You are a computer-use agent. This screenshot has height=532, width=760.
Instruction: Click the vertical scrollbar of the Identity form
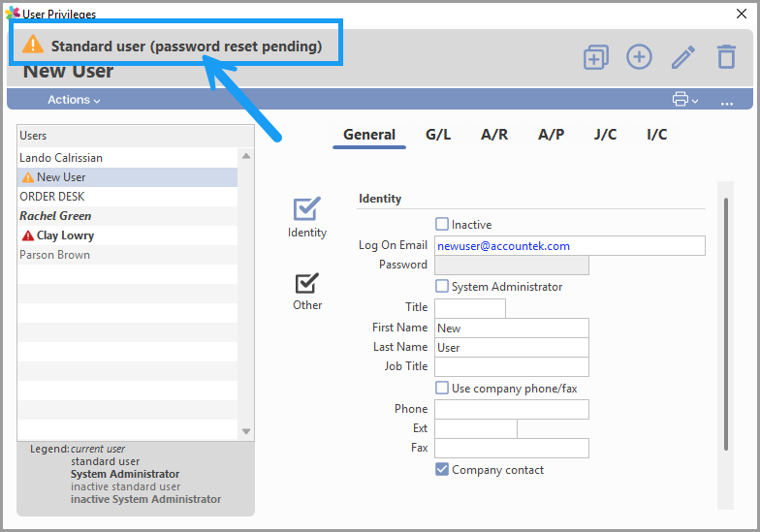725,324
